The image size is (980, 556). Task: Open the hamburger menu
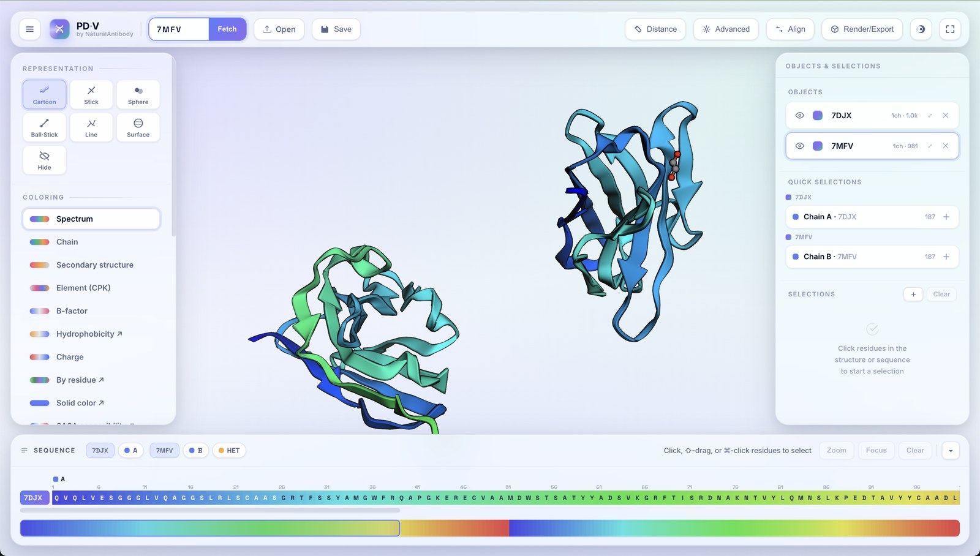tap(29, 29)
